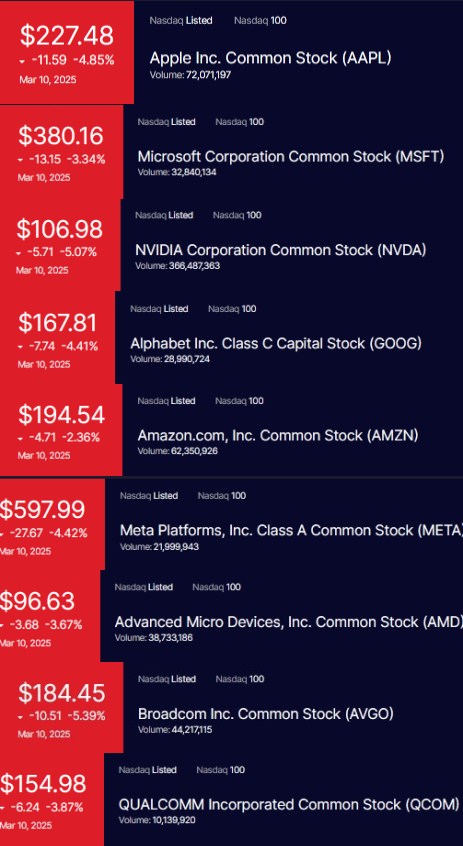The image size is (463, 846).
Task: Click the down arrow beside Broadcom's -10.51 change
Action: 21,718
